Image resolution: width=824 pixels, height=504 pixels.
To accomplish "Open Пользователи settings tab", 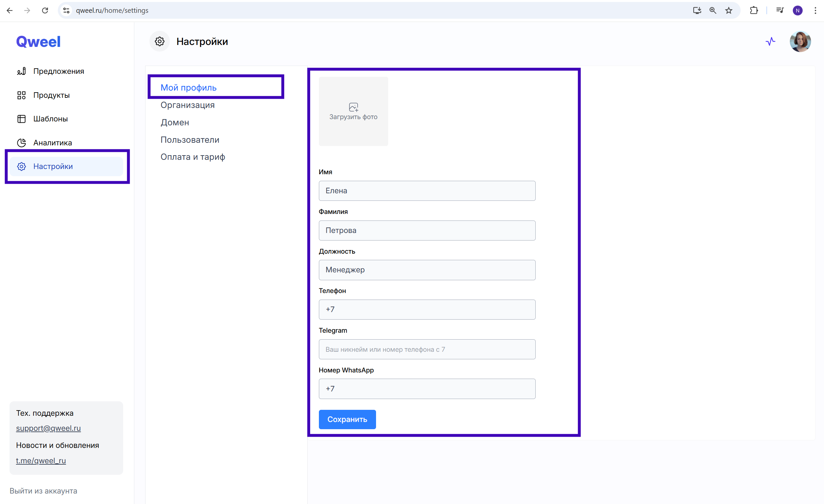I will click(x=189, y=140).
